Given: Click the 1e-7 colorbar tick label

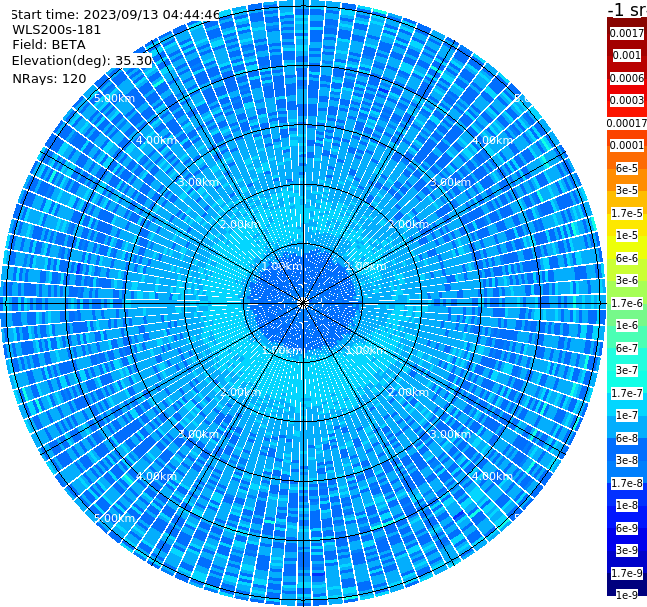Looking at the screenshot, I should [x=627, y=415].
